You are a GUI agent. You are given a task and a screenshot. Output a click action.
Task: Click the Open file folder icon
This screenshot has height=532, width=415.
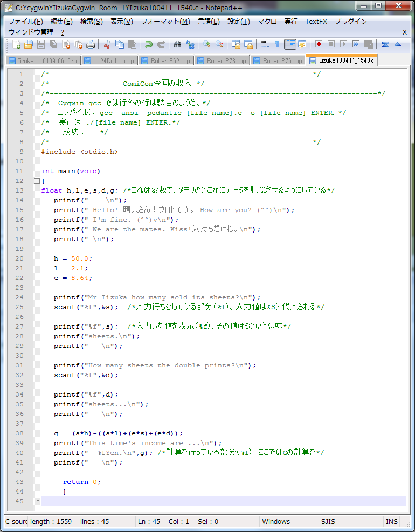29,44
